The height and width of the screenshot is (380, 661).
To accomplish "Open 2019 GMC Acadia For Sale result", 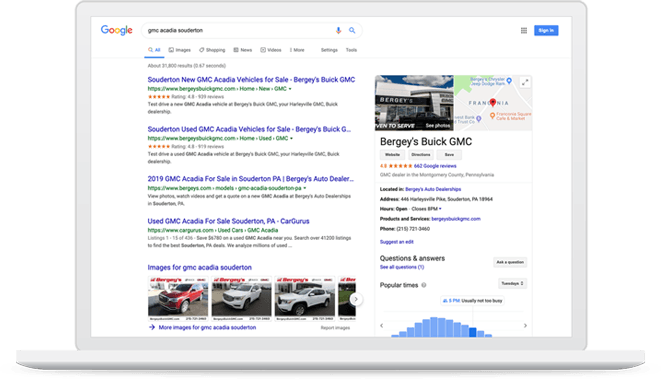I will click(250, 179).
